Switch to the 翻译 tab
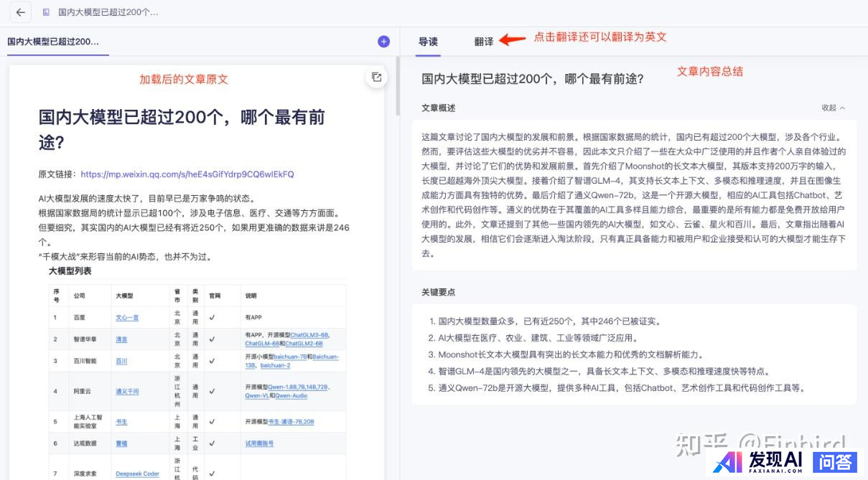Screen dimensions: 868x480 tap(484, 42)
